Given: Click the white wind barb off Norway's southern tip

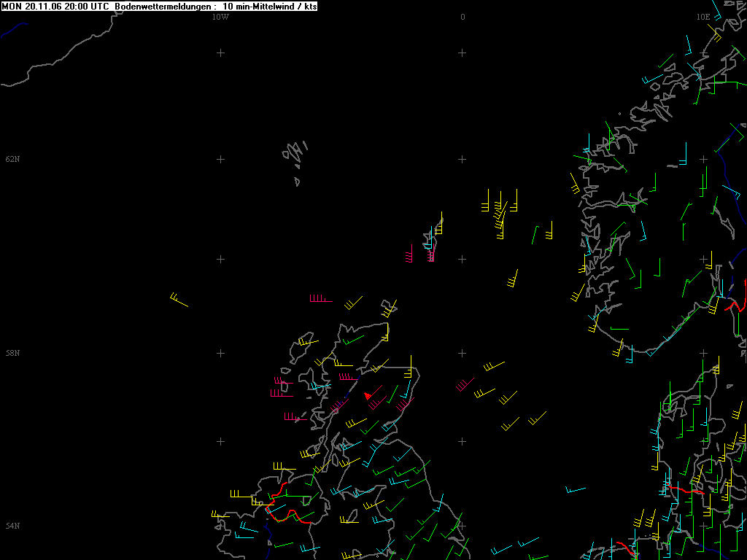Looking at the screenshot, I should tap(619, 329).
